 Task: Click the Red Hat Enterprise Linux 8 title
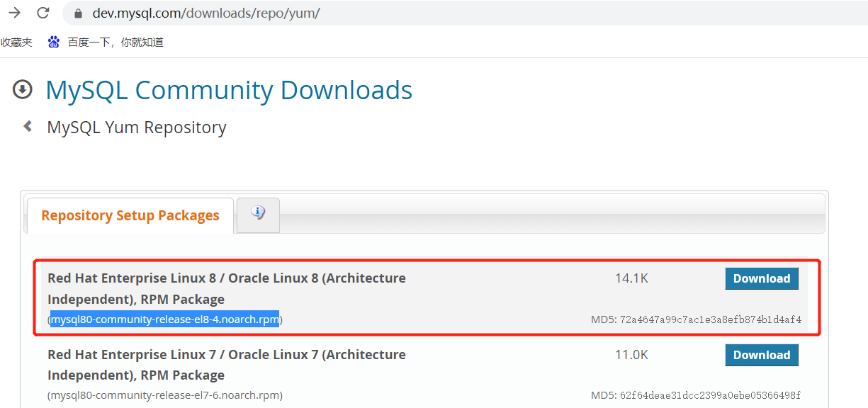coord(227,288)
